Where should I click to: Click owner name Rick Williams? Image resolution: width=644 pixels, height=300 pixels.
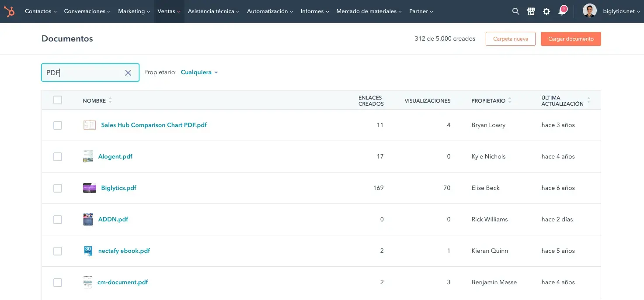pos(490,219)
